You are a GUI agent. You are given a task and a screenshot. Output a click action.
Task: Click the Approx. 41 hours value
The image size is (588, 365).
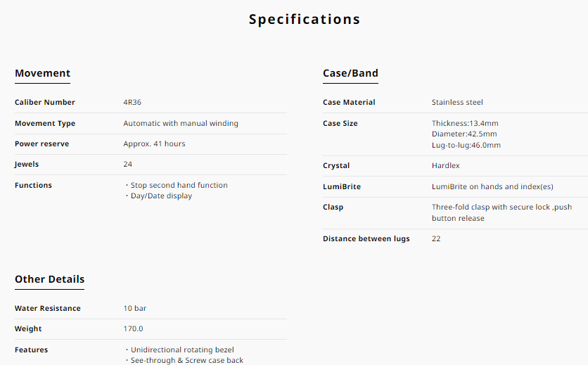154,144
